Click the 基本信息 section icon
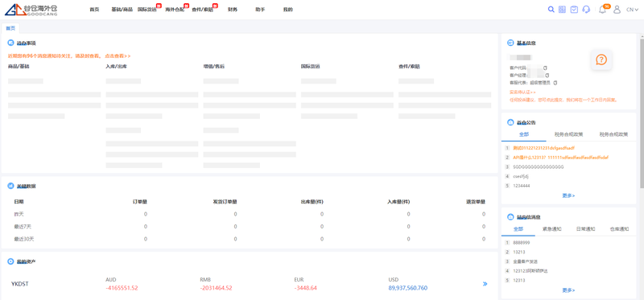Image resolution: width=644 pixels, height=300 pixels. point(510,43)
